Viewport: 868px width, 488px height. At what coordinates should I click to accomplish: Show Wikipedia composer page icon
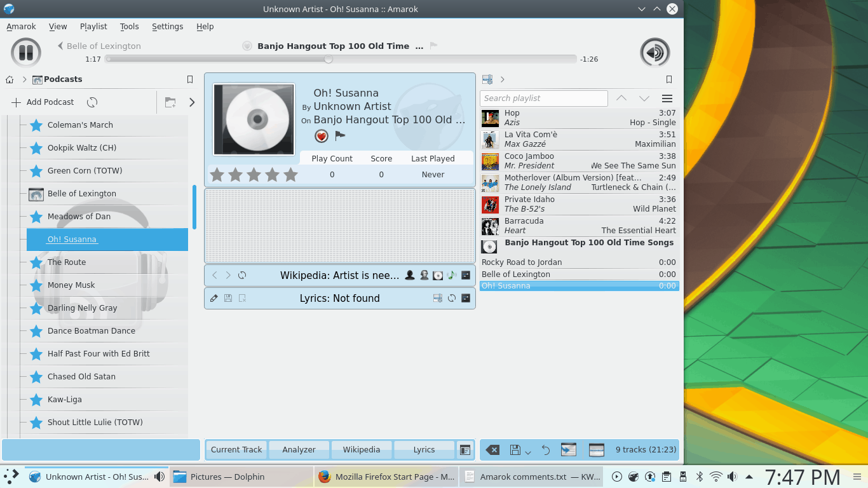(x=424, y=275)
